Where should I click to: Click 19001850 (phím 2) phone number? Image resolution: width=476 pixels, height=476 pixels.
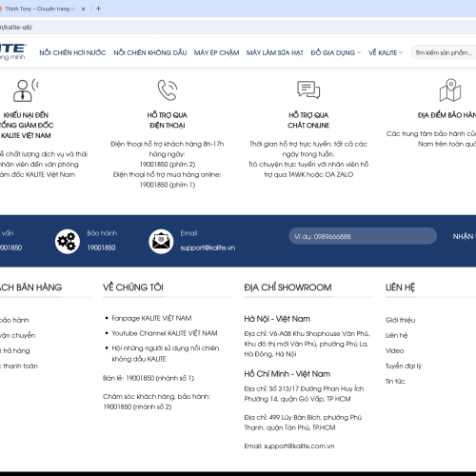pos(168,165)
